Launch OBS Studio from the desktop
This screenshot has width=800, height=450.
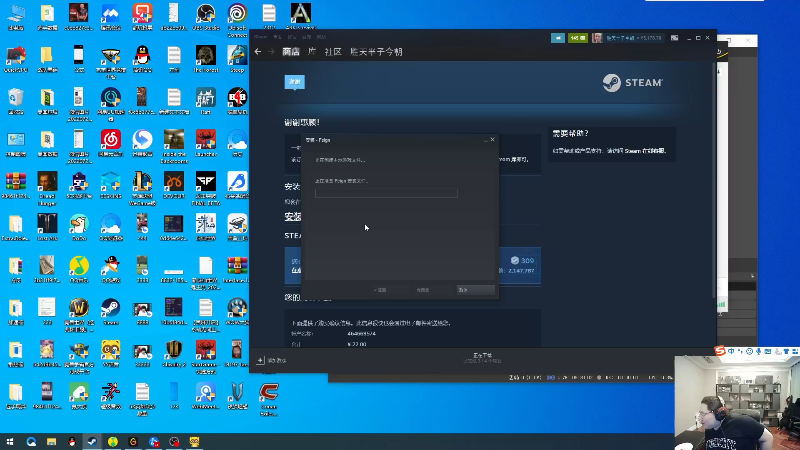tap(206, 17)
